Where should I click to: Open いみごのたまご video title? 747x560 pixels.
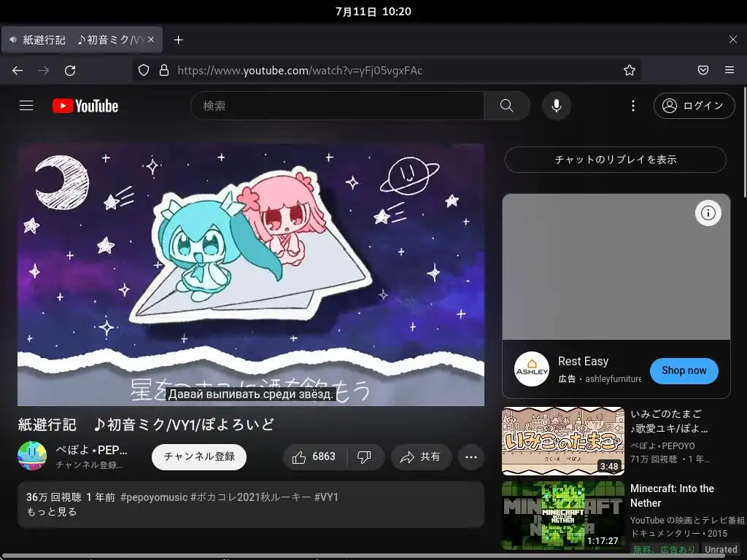[669, 421]
